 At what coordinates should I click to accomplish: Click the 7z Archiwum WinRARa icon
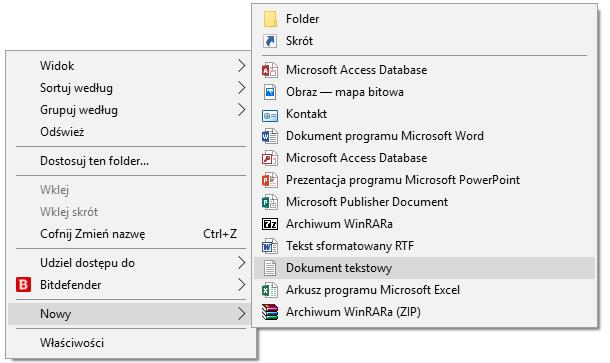coord(270,224)
